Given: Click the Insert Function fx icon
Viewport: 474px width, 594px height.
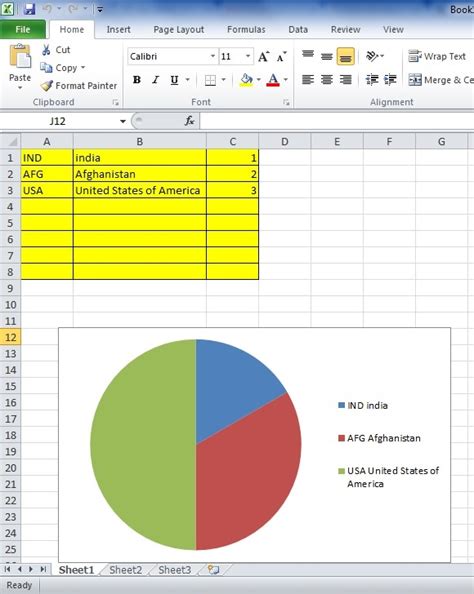Looking at the screenshot, I should [189, 121].
